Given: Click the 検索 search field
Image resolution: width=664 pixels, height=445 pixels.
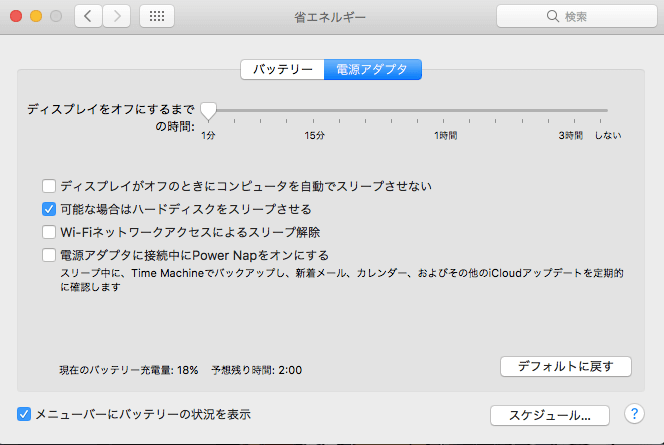Looking at the screenshot, I should pos(576,16).
